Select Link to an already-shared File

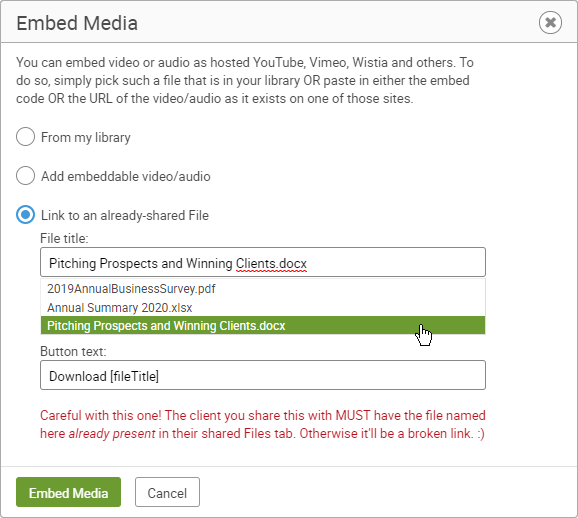[25, 215]
